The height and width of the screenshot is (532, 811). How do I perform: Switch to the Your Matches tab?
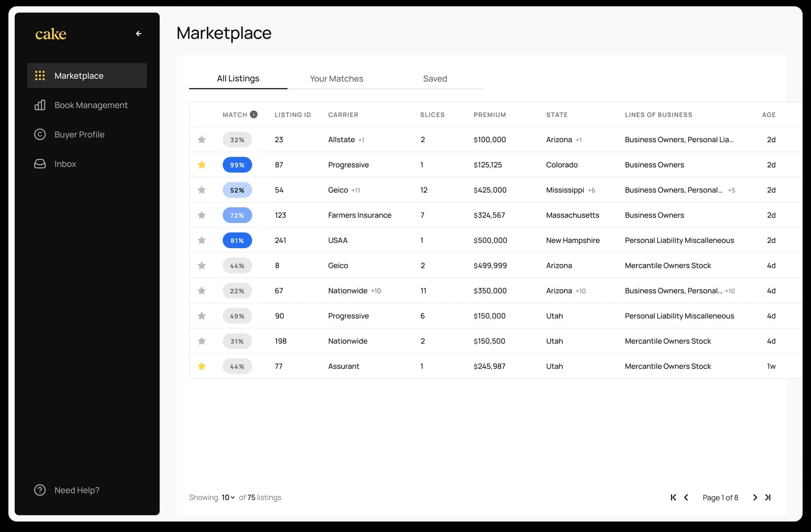pos(336,79)
